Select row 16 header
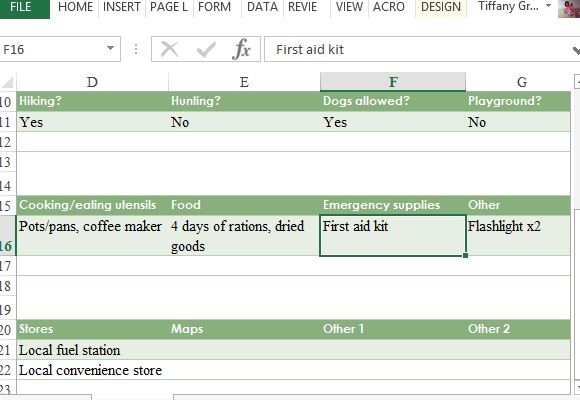The image size is (580, 400). click(7, 236)
